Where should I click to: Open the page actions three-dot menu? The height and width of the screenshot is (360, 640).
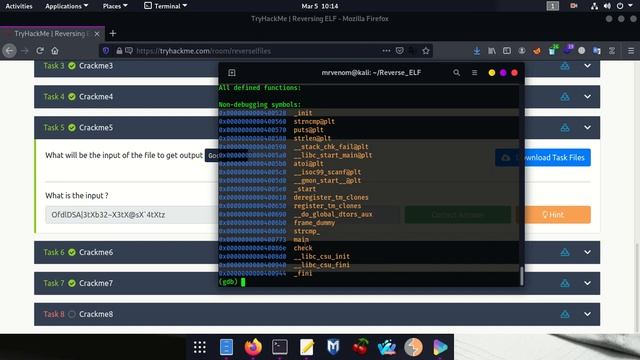pyautogui.click(x=386, y=51)
